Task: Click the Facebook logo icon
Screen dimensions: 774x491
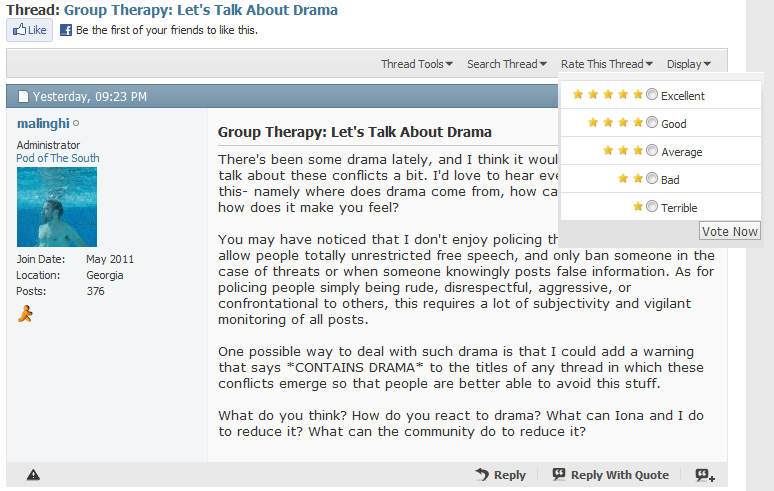Action: pos(66,30)
